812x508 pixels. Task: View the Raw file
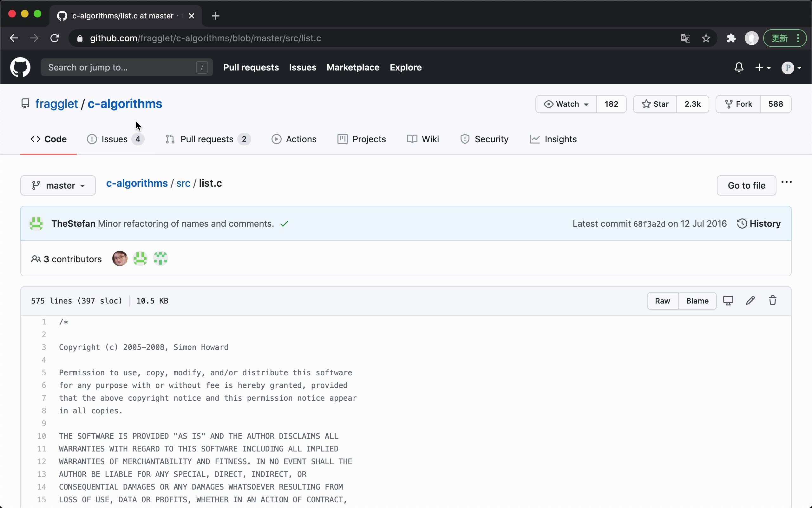pos(662,301)
